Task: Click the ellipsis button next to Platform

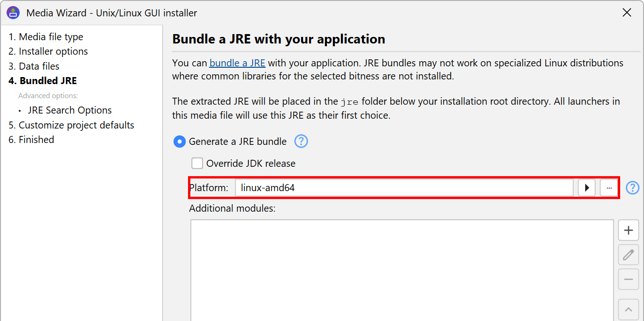Action: tap(609, 188)
